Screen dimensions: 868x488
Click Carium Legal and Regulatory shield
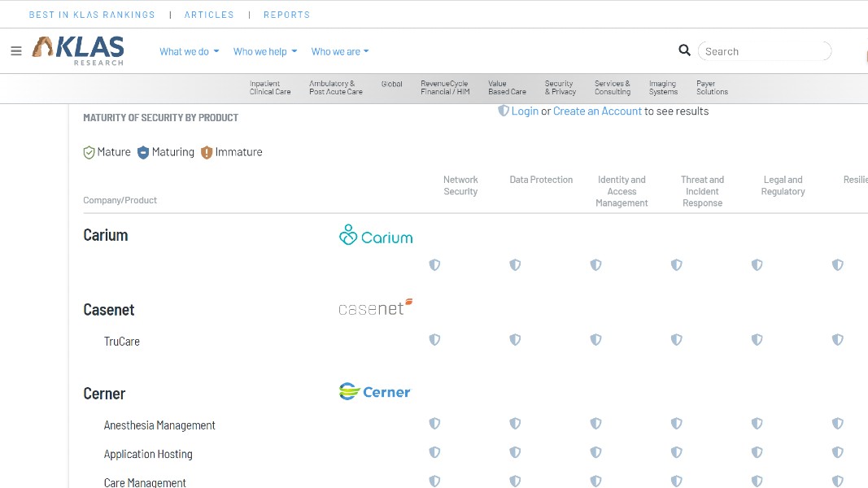[757, 265]
